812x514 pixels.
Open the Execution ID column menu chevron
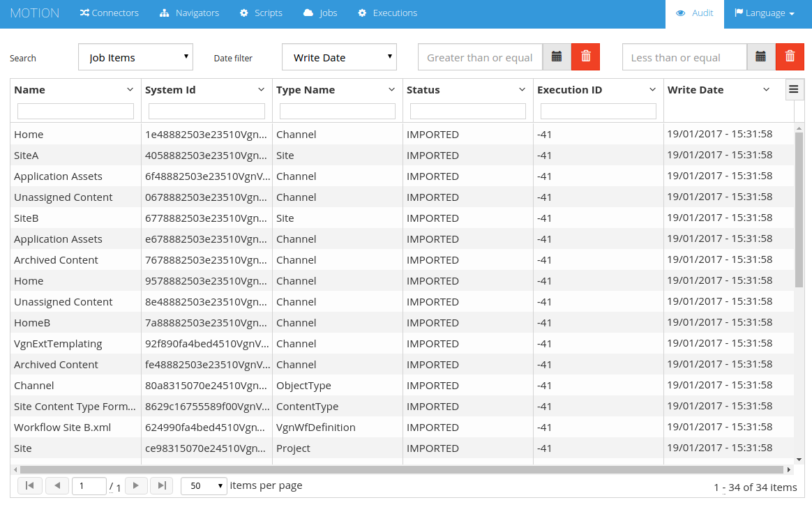tap(652, 90)
